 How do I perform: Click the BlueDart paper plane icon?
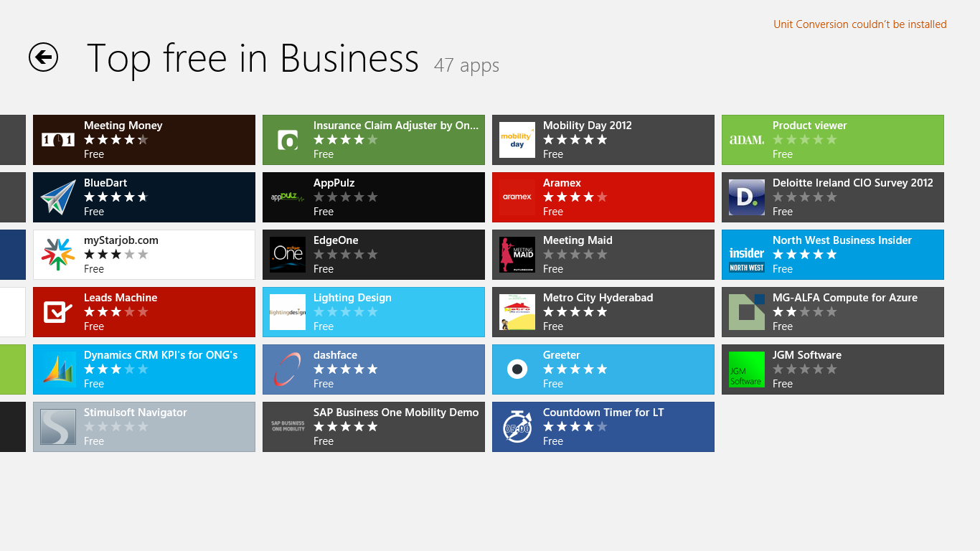[58, 197]
